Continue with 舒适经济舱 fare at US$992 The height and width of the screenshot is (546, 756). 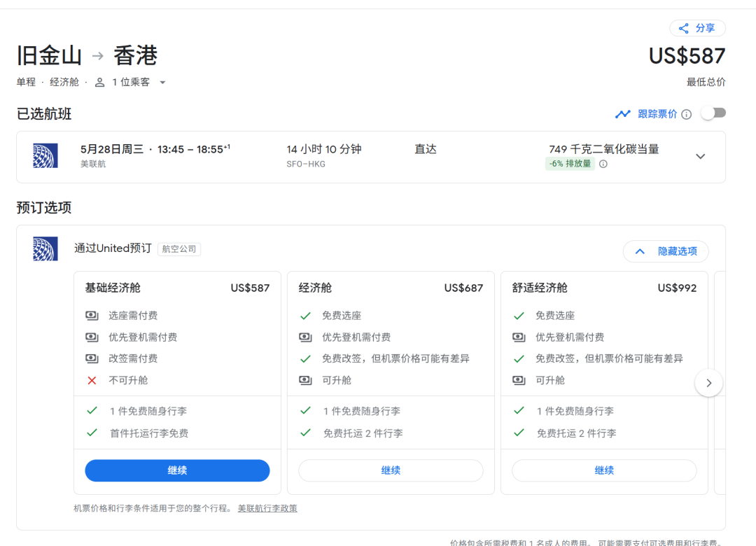coord(604,470)
